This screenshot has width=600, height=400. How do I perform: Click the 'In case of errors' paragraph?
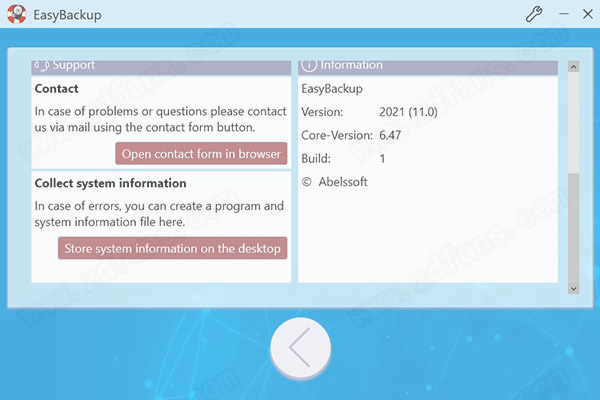[159, 214]
